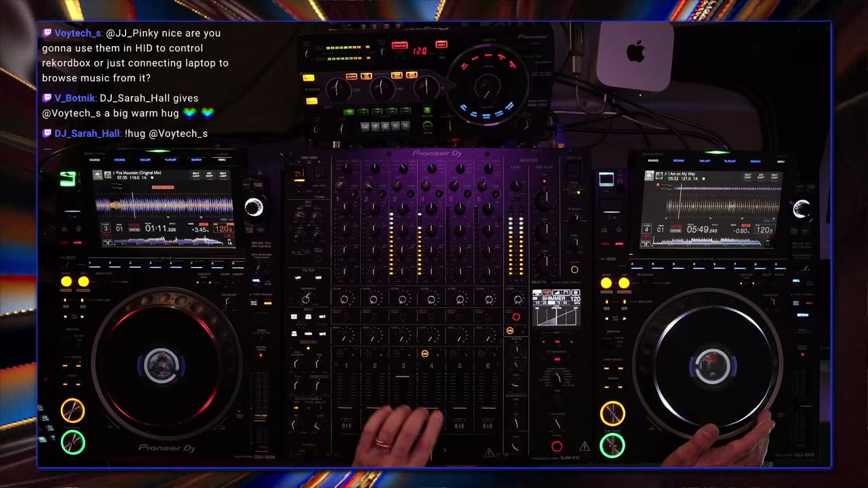Click the -0.80% tempo value on right screen
This screenshot has width=868, height=488.
point(741,230)
